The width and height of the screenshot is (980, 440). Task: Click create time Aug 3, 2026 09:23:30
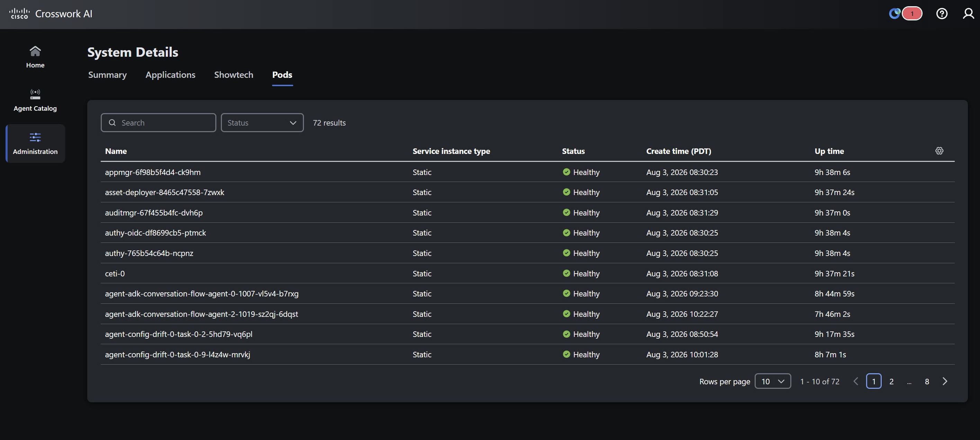[x=682, y=294]
